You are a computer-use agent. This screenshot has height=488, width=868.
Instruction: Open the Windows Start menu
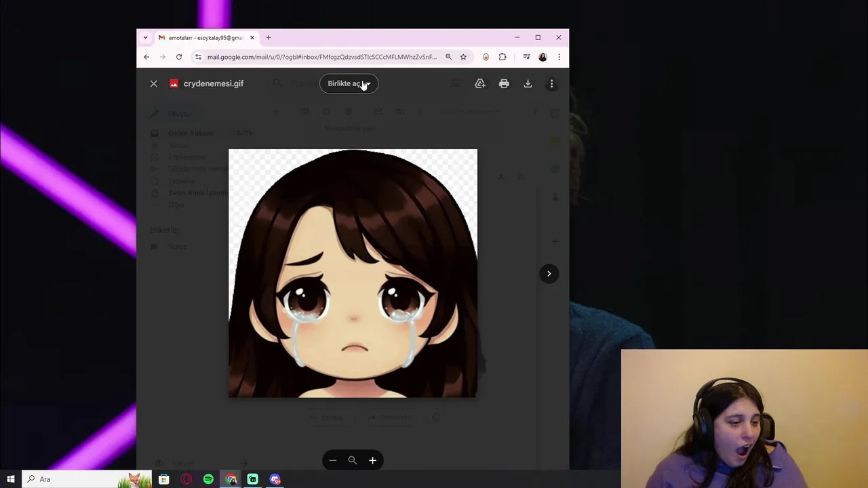[11, 479]
